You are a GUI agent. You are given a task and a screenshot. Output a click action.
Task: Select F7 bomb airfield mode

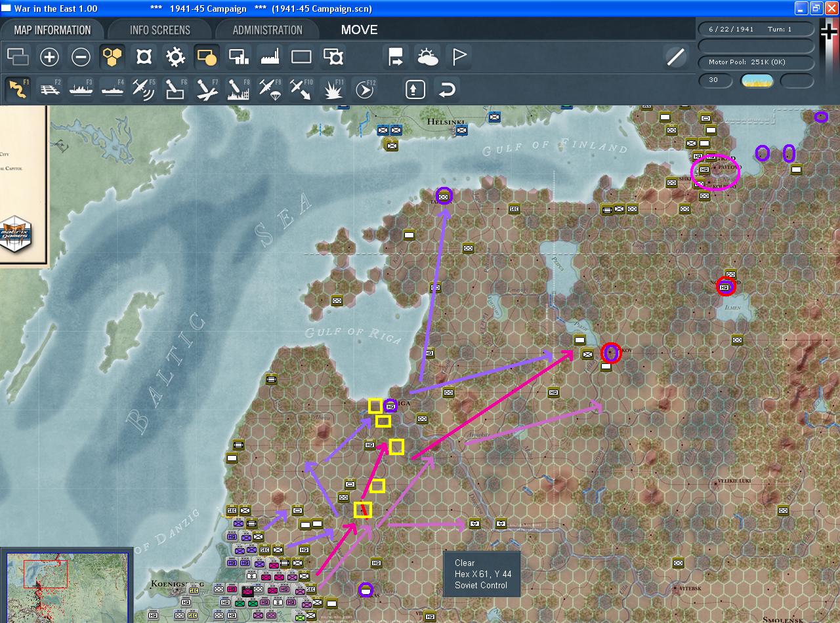207,89
